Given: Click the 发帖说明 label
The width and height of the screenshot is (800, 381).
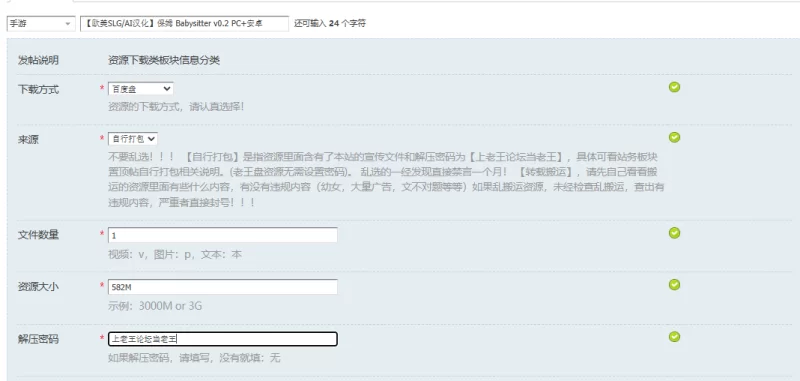Looking at the screenshot, I should click(x=38, y=60).
